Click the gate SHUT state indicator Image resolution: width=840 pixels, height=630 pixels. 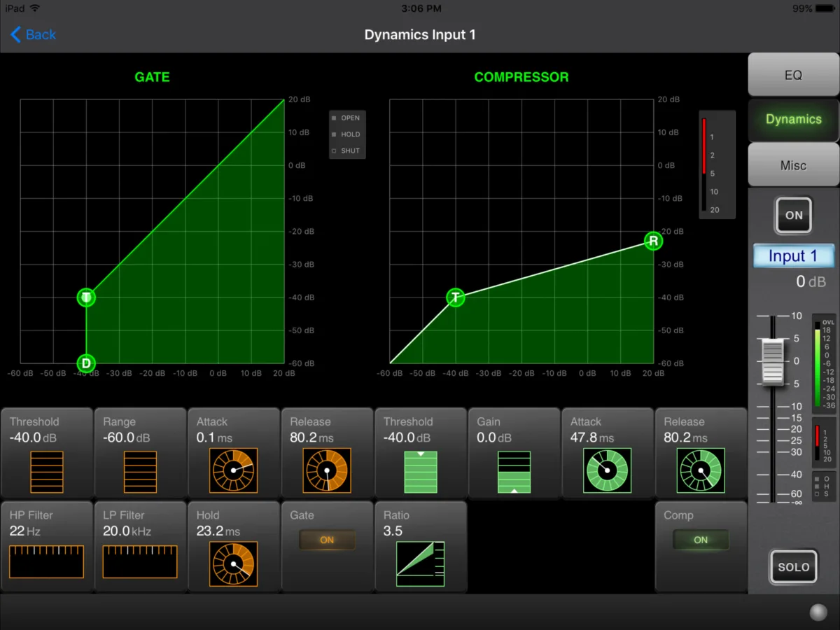coord(346,150)
